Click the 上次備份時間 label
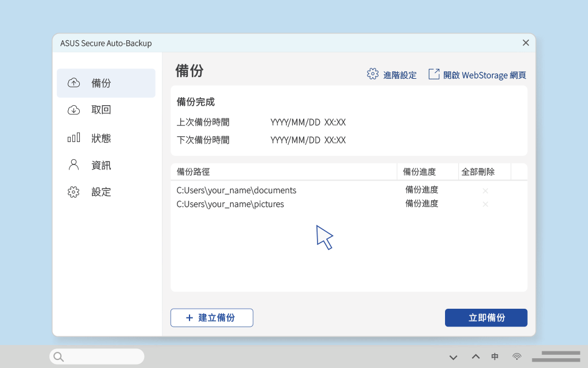This screenshot has width=588, height=368. pos(203,122)
